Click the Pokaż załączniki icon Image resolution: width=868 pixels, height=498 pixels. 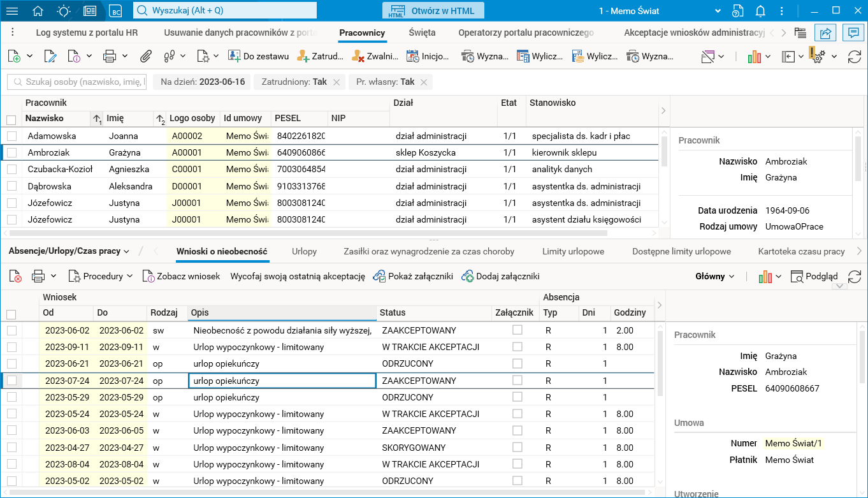click(x=379, y=276)
